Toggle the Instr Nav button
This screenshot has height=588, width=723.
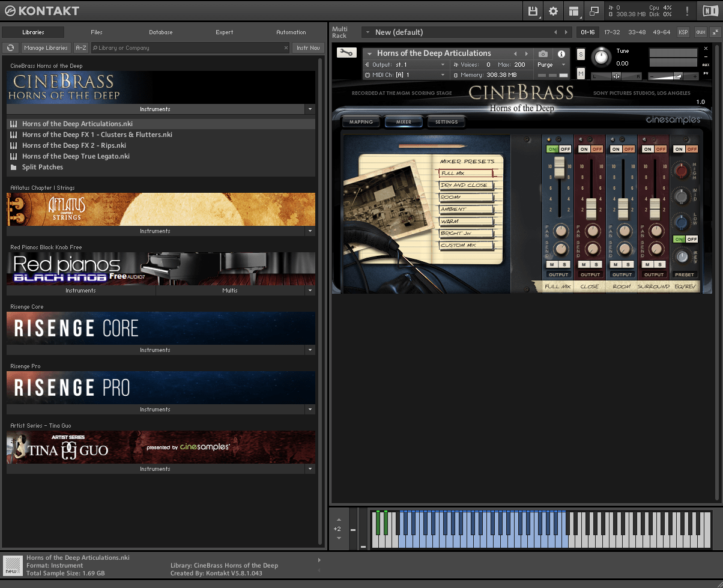[x=308, y=48]
